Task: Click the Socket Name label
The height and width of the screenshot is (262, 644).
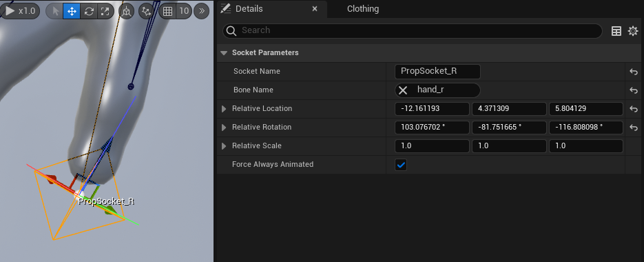Action: [x=257, y=71]
